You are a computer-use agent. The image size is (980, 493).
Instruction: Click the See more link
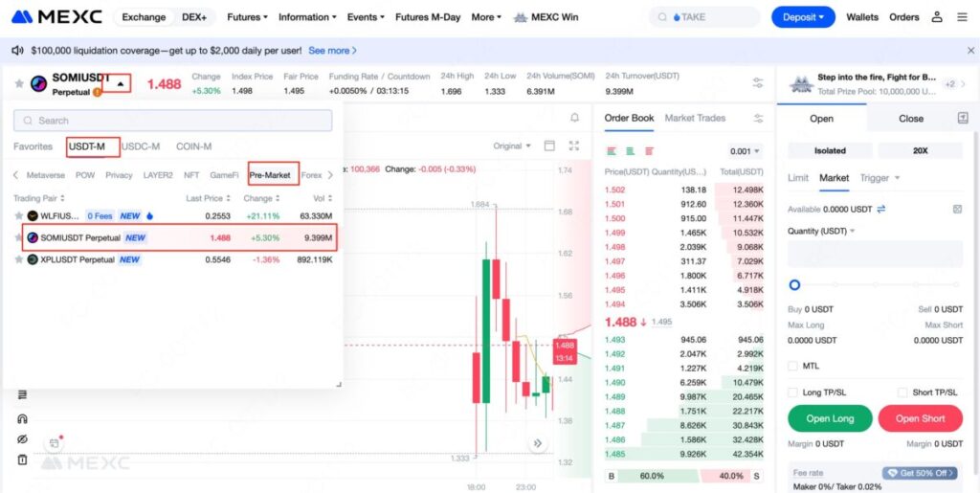point(332,50)
